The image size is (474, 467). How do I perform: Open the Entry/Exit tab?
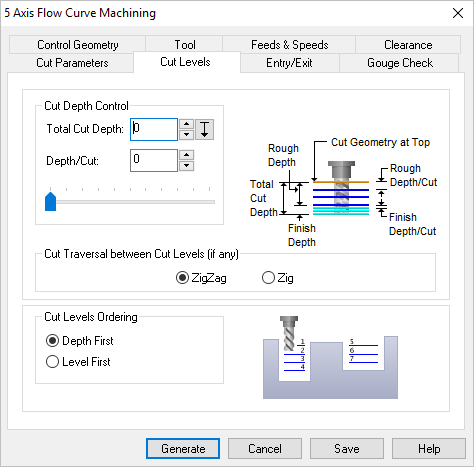289,63
